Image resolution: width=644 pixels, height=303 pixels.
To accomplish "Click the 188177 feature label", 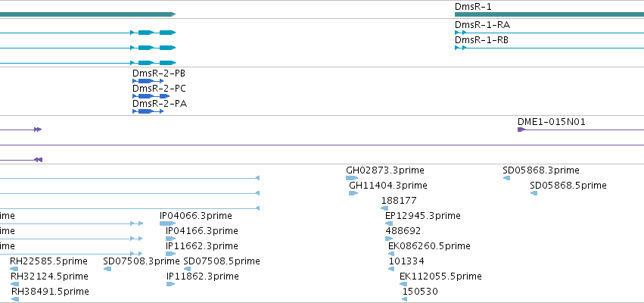I will (399, 201).
